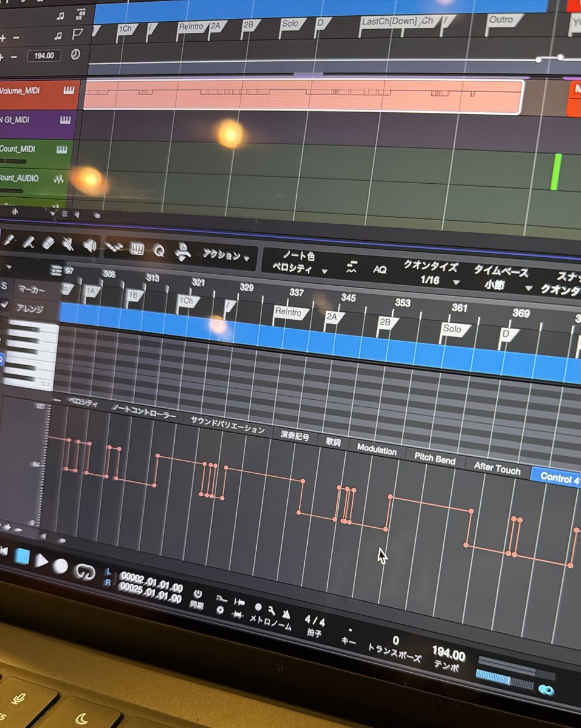Viewport: 581px width, 728px height.
Task: Select the Mute tool in editor toolbar
Action: (67, 244)
